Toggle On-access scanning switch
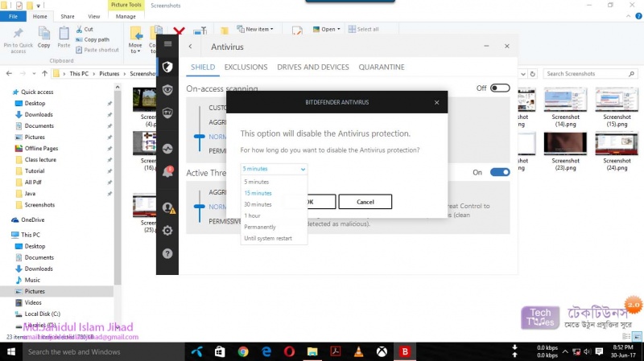The width and height of the screenshot is (644, 361). click(500, 88)
